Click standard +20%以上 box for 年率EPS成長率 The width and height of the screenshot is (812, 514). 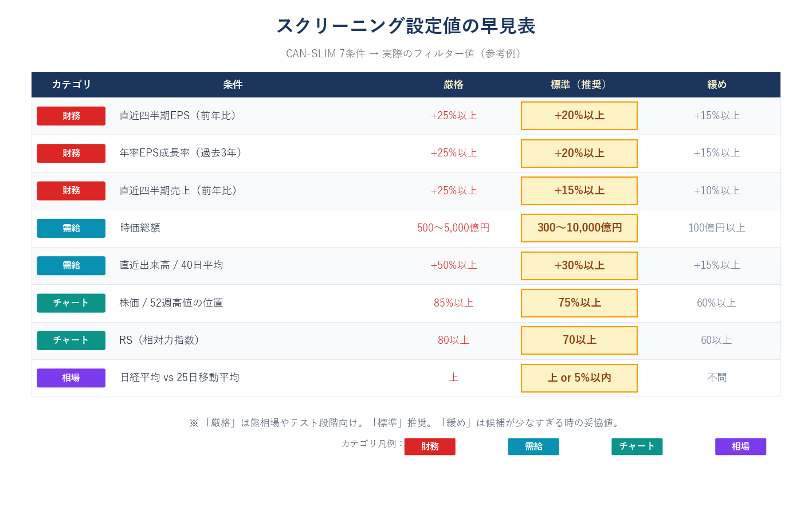[579, 154]
